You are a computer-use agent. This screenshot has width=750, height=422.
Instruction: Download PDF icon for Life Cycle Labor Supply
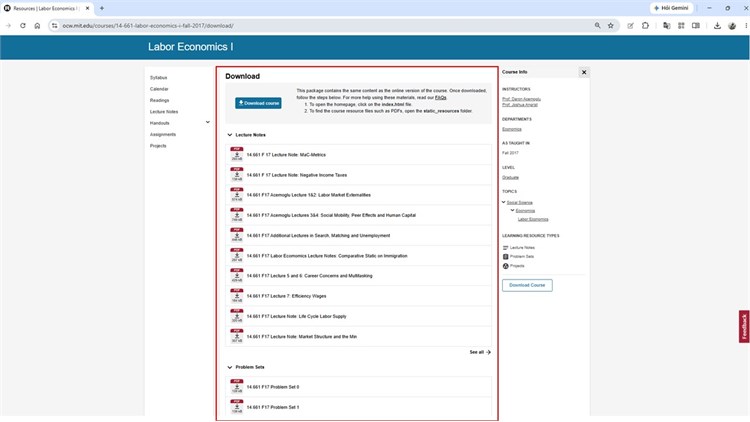[237, 316]
